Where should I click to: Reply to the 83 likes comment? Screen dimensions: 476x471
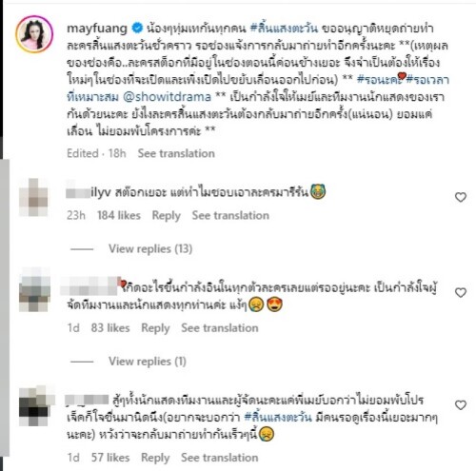tap(155, 328)
